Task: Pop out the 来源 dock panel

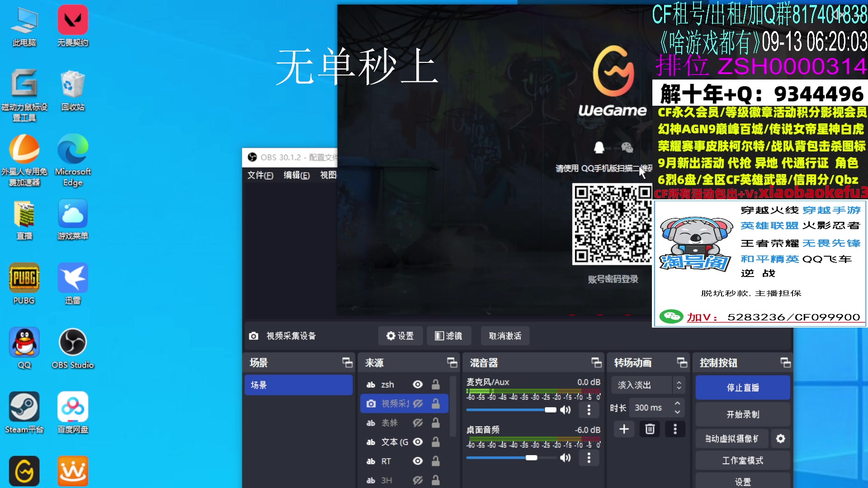Action: [452, 362]
